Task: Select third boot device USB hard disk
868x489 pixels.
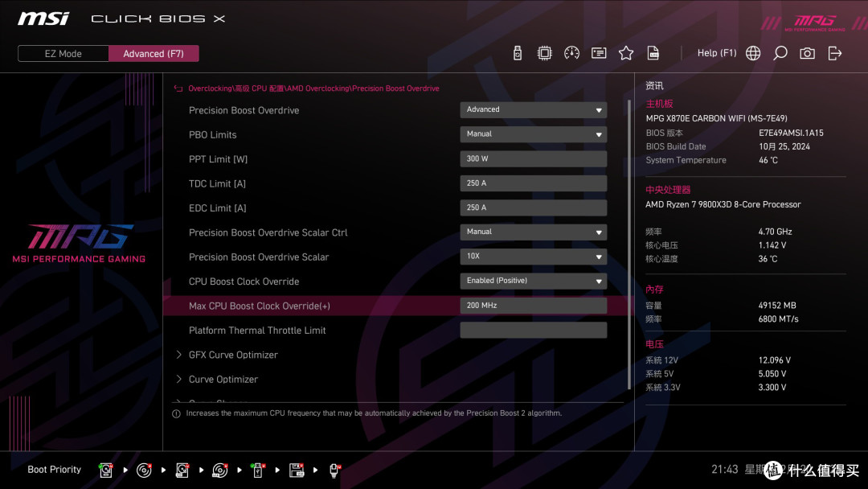Action: tap(182, 471)
